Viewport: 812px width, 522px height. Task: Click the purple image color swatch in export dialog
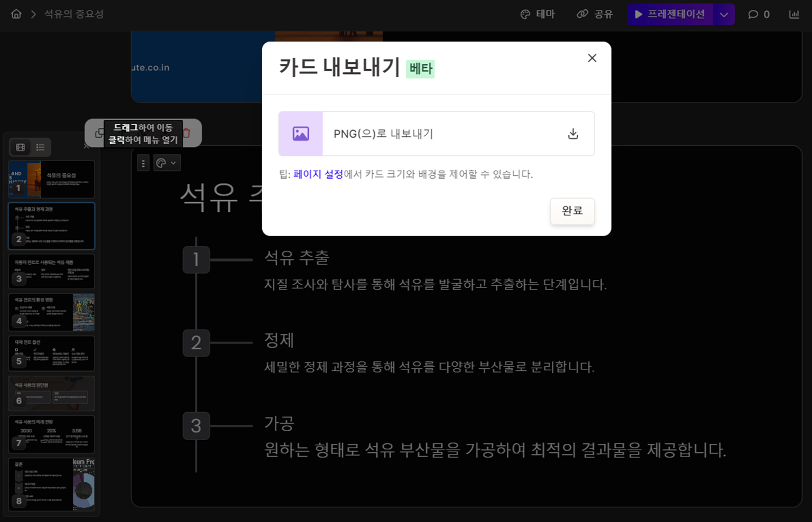(x=301, y=134)
